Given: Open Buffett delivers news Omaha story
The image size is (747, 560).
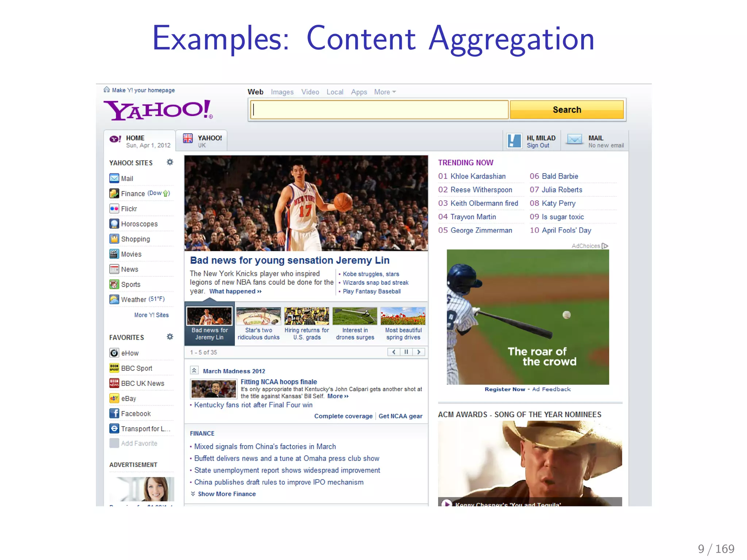Looking at the screenshot, I should pos(287,459).
